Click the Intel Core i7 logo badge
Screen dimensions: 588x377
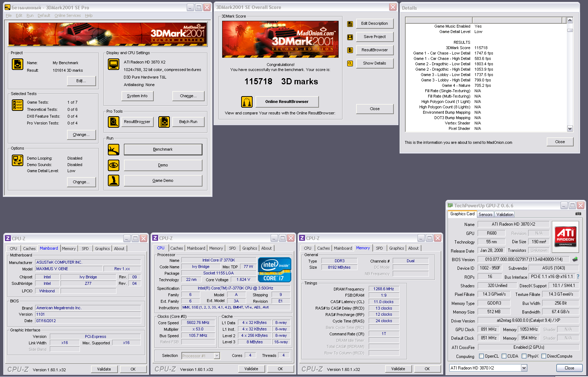coord(274,270)
